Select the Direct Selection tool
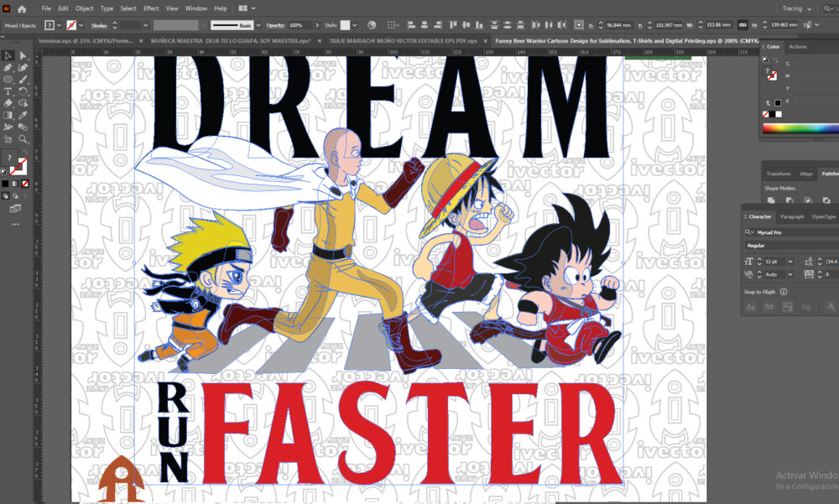Screen dimensions: 839x504 23,55
